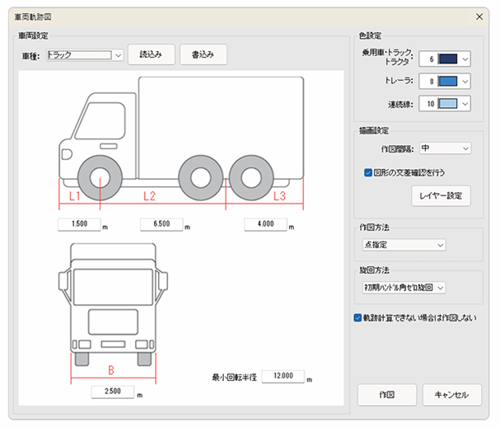Open the 車種 vehicle type dropdown
The image size is (504, 432).
click(x=84, y=55)
